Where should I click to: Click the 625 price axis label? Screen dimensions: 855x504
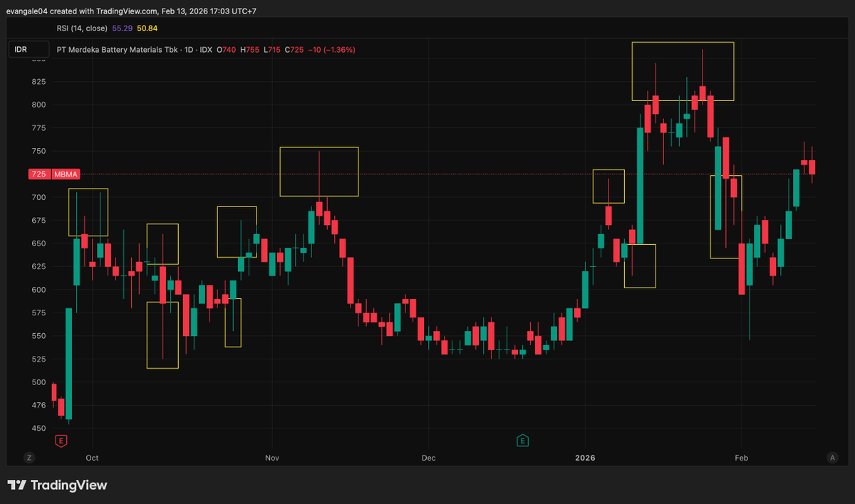(38, 266)
